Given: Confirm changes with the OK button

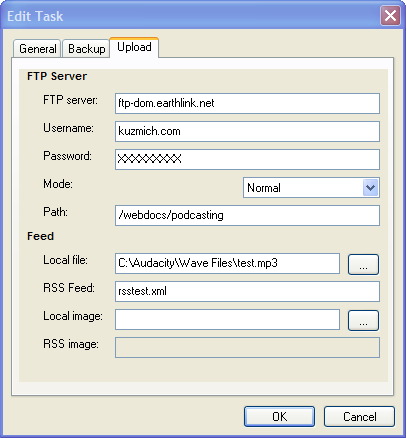Looking at the screenshot, I should [279, 417].
